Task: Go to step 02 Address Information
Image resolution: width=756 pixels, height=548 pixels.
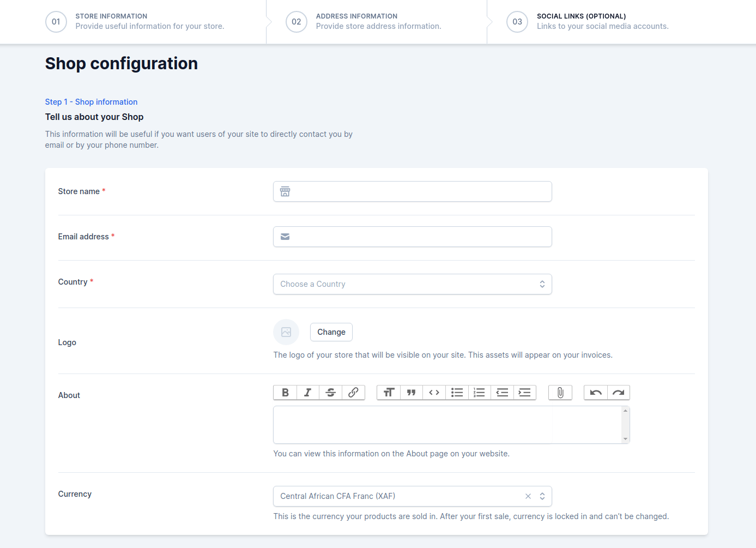Action: click(364, 21)
